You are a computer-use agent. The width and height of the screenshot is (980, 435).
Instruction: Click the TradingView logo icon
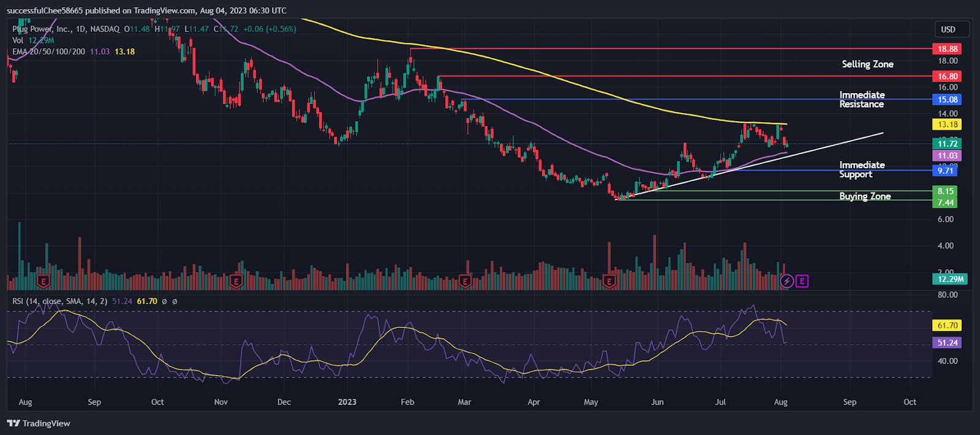tap(13, 423)
